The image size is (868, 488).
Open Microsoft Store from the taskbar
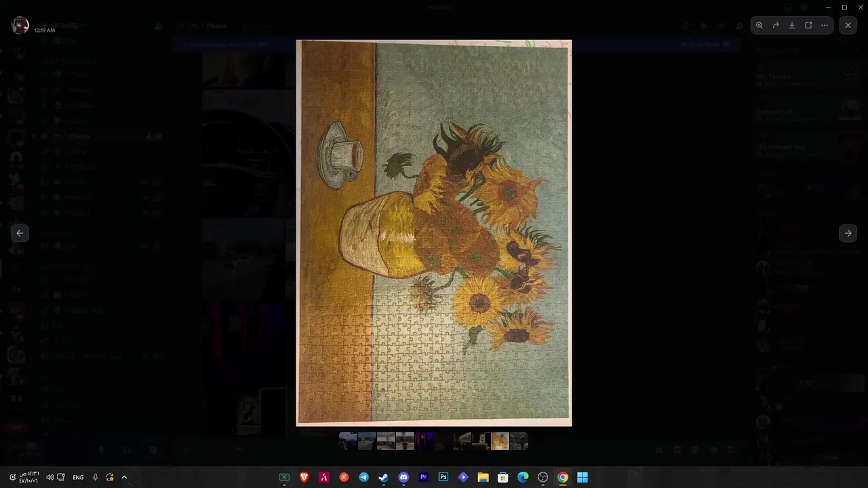click(503, 477)
